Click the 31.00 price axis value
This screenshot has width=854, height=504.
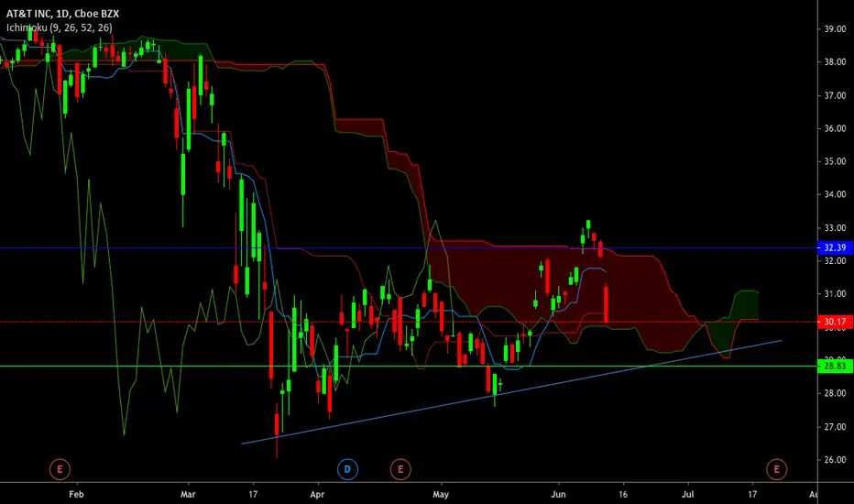(835, 293)
